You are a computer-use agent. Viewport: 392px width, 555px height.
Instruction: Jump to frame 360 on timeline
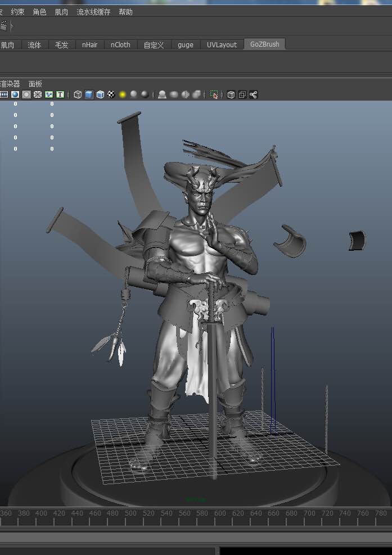6,513
